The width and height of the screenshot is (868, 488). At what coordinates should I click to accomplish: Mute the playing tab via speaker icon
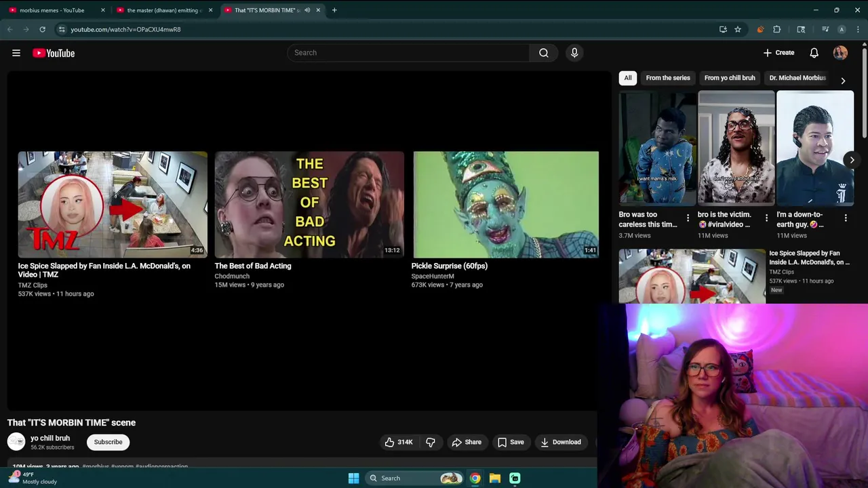click(307, 10)
